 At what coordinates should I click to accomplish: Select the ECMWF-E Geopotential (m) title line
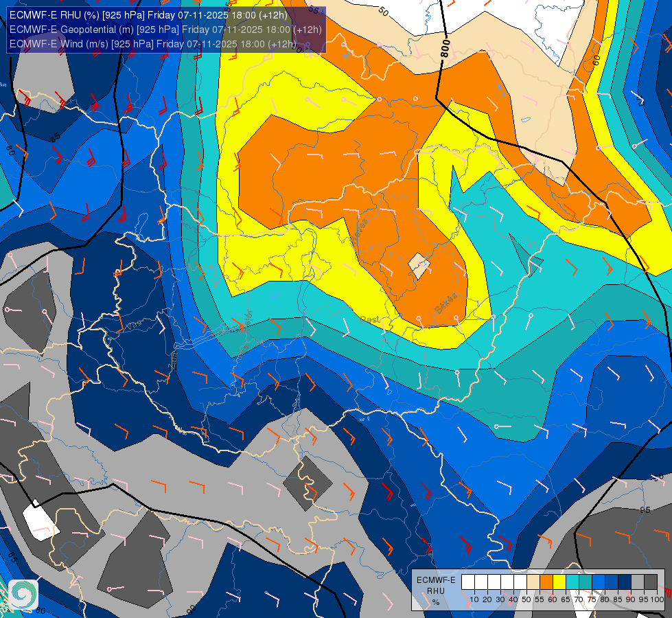tap(165, 30)
